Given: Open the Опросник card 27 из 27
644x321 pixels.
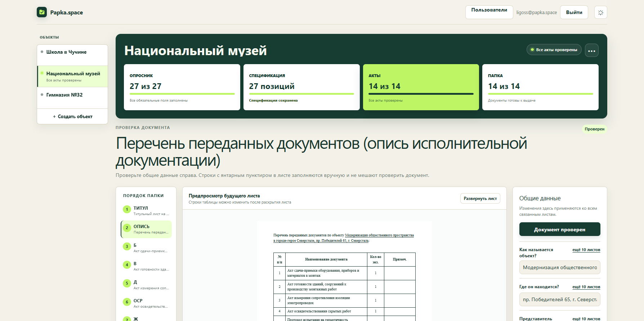Looking at the screenshot, I should coord(182,87).
